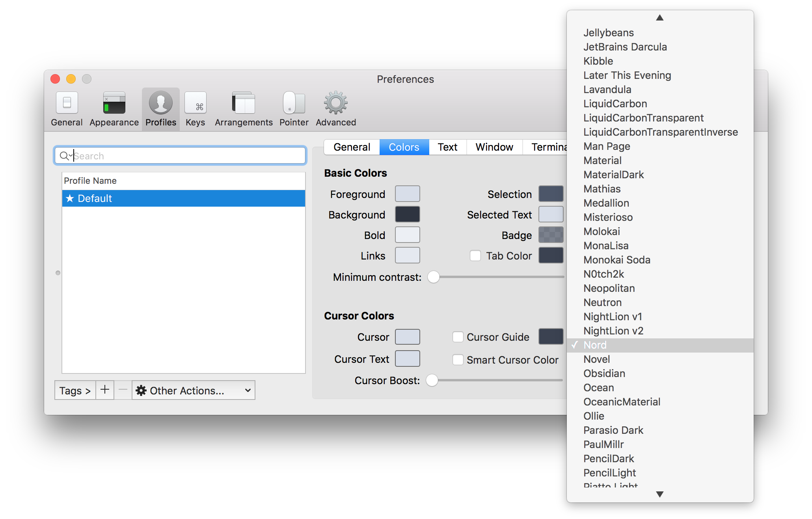
Task: Open the Appearance preferences icon
Action: click(114, 103)
